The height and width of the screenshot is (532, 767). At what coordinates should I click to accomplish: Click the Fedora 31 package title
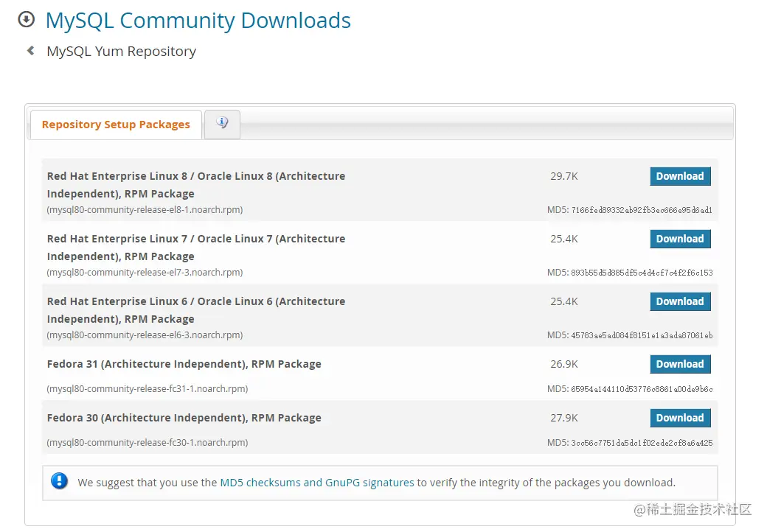[x=184, y=364]
